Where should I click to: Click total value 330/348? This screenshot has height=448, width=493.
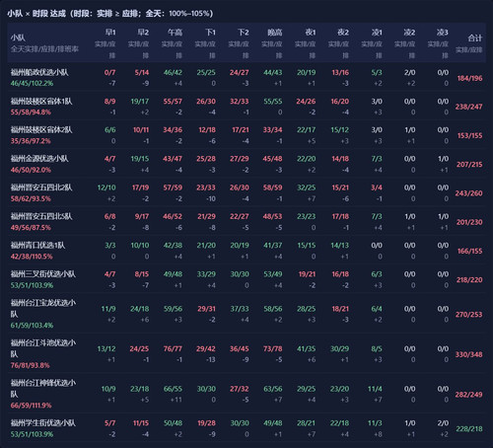pyautogui.click(x=468, y=354)
